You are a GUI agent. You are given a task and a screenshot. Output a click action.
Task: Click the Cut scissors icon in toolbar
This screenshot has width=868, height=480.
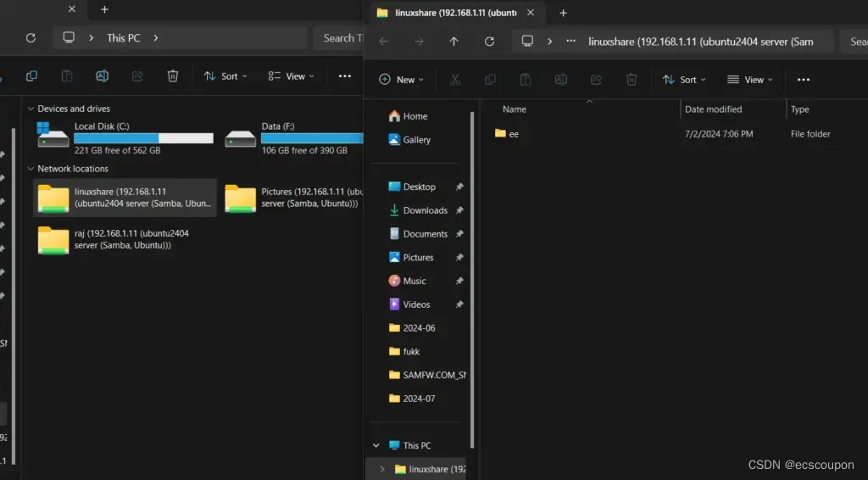click(454, 80)
